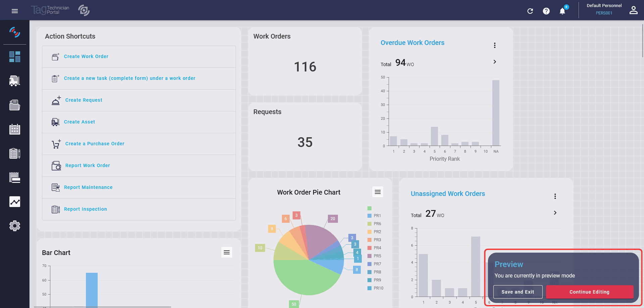Click Unassigned Work Orders title link

448,194
